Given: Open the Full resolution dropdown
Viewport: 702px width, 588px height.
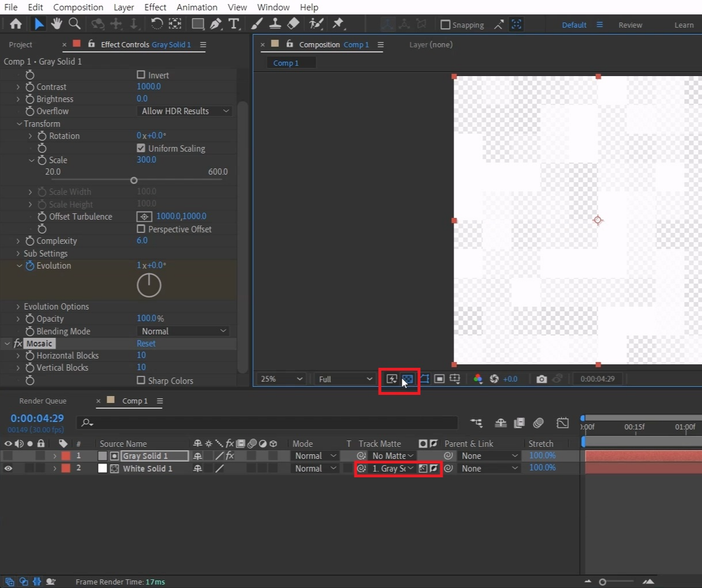Looking at the screenshot, I should pyautogui.click(x=346, y=379).
